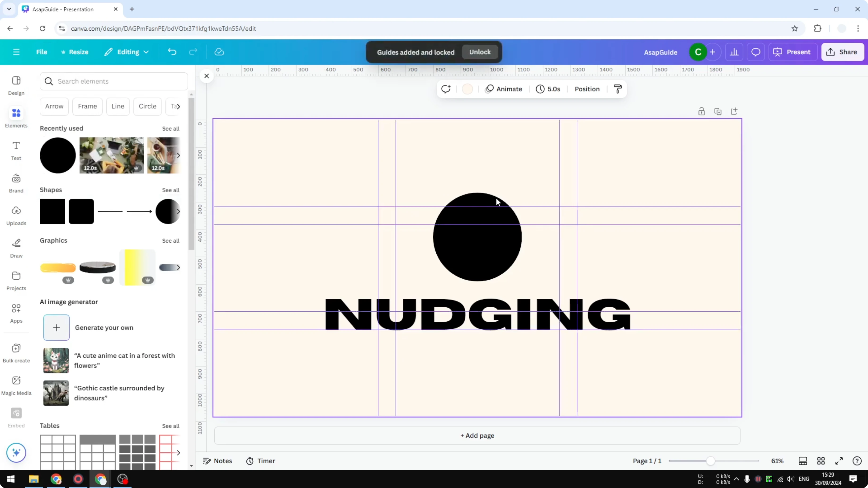868x488 pixels.
Task: Click the Share button
Action: point(842,52)
